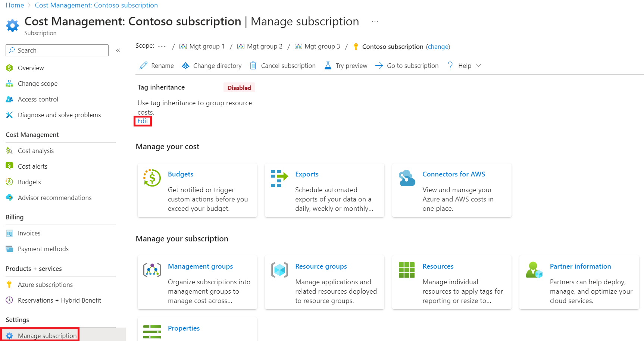
Task: Collapse the left sidebar with chevrons
Action: [x=118, y=50]
